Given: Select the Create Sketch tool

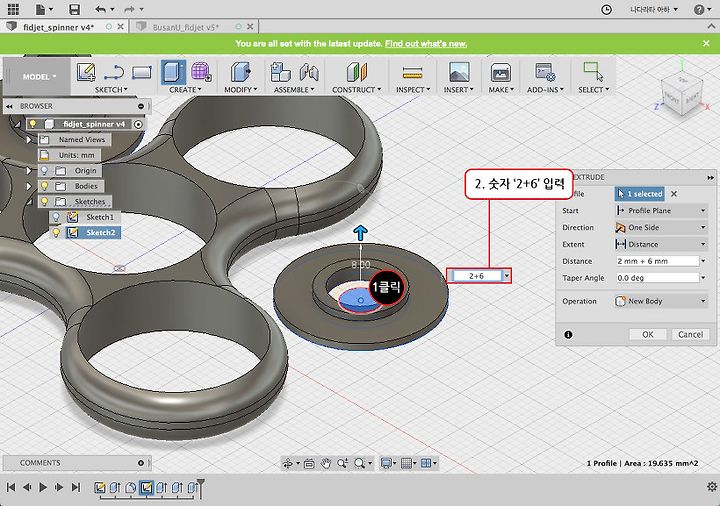Looking at the screenshot, I should pyautogui.click(x=86, y=73).
